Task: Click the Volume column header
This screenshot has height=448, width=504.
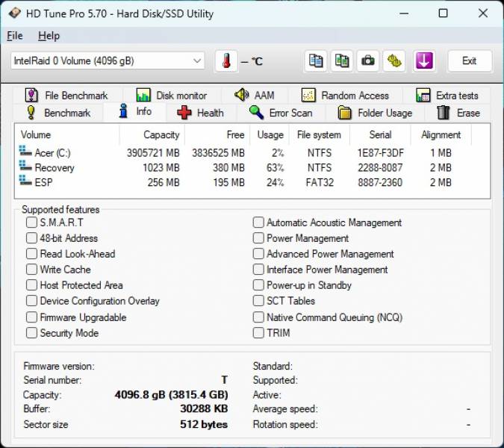Action: [x=67, y=134]
